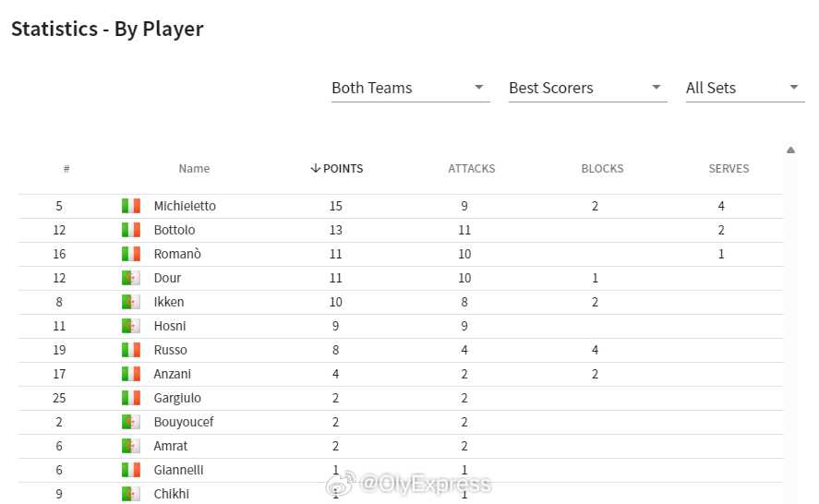The image size is (819, 504).
Task: Click Algeria flag icon beside Dour
Action: (131, 278)
